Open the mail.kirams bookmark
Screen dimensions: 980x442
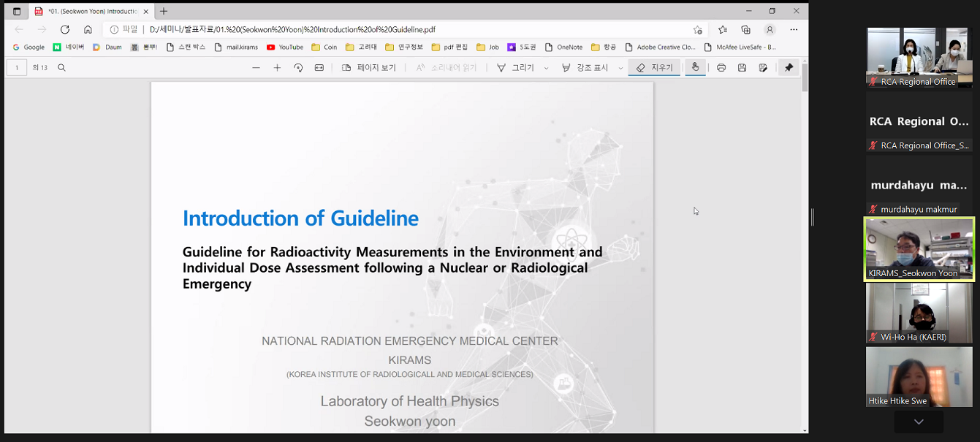tap(236, 47)
